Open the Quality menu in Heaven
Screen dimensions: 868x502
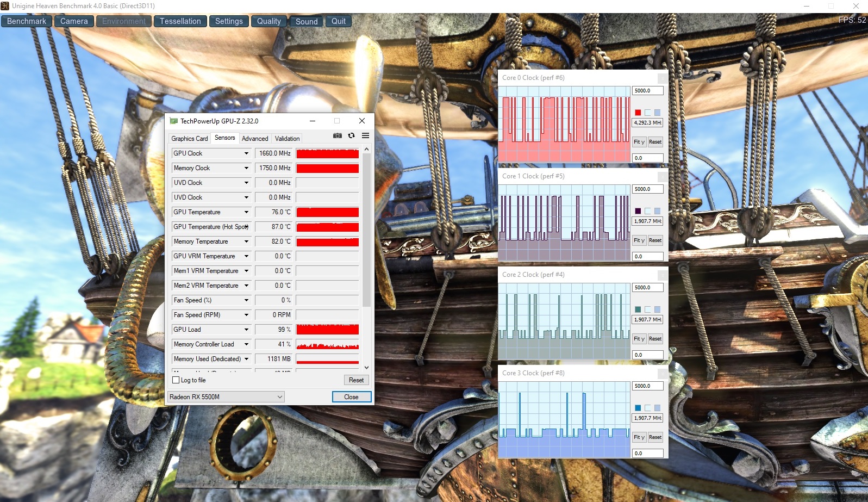point(269,21)
